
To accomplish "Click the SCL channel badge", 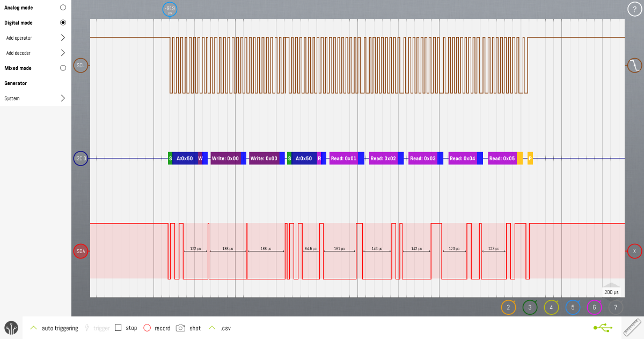I will [80, 66].
